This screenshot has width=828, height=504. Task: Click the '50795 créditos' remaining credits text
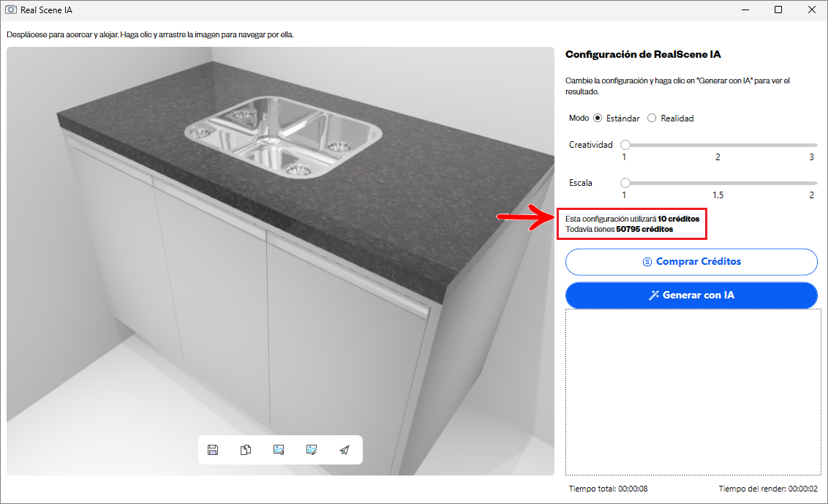coord(644,229)
